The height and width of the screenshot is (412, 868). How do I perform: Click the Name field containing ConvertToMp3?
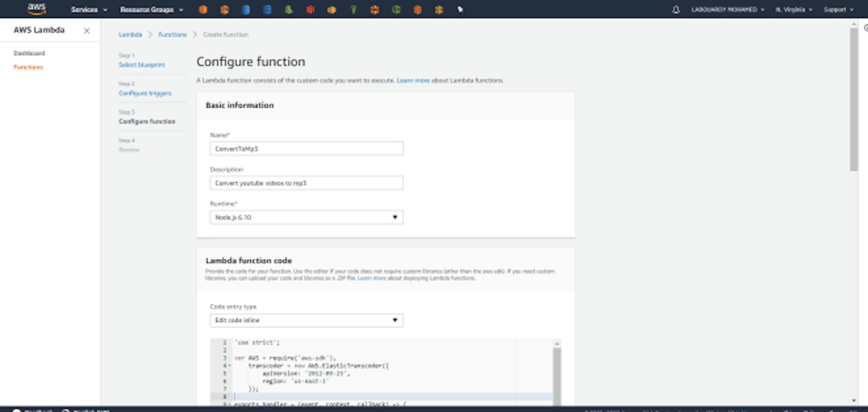pyautogui.click(x=306, y=149)
